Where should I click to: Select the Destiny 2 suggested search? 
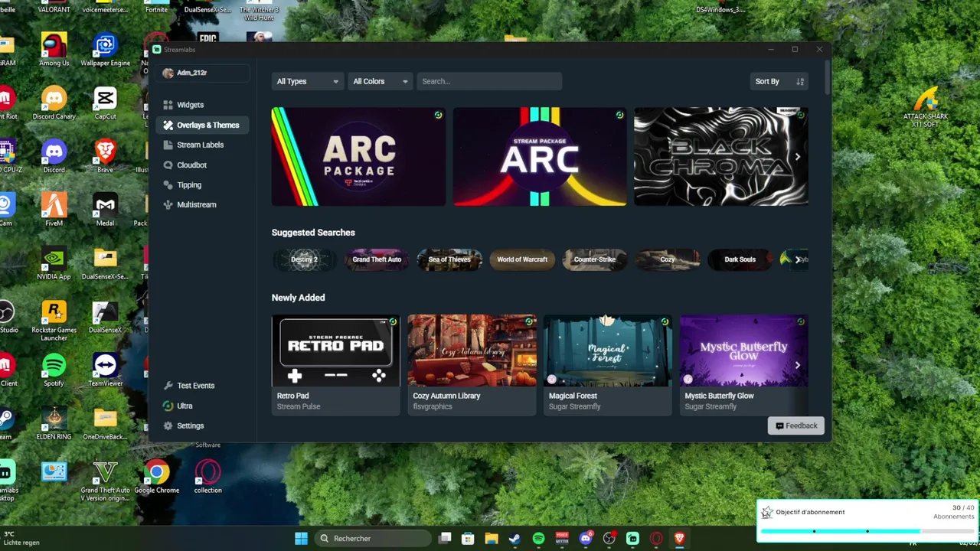tap(304, 259)
